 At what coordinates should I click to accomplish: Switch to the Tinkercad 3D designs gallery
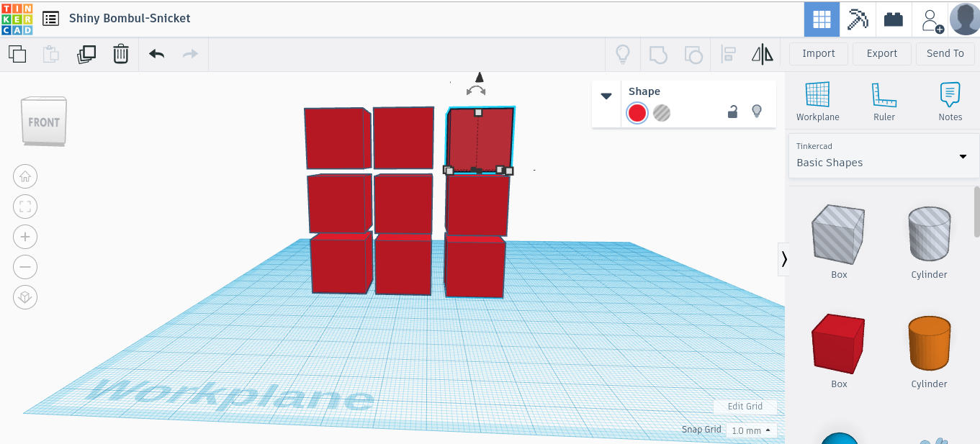tap(821, 19)
